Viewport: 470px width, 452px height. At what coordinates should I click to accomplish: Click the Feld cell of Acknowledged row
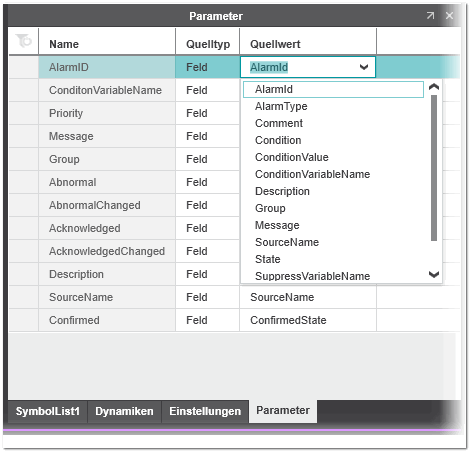(x=208, y=228)
